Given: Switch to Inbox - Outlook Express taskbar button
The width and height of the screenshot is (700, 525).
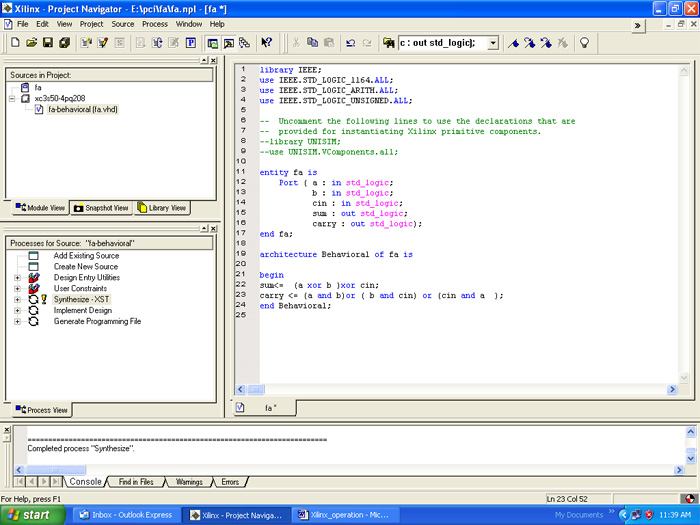Looking at the screenshot, I should [x=126, y=515].
